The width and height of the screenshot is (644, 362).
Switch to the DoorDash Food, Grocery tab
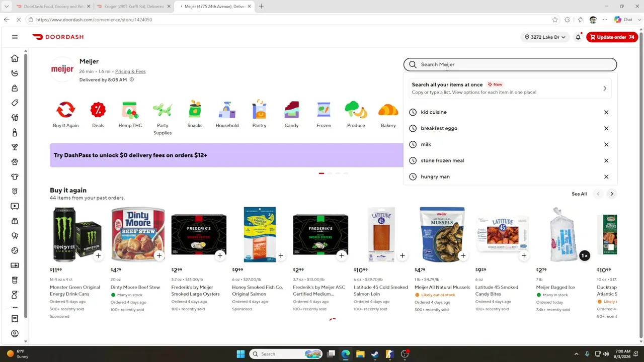(53, 7)
